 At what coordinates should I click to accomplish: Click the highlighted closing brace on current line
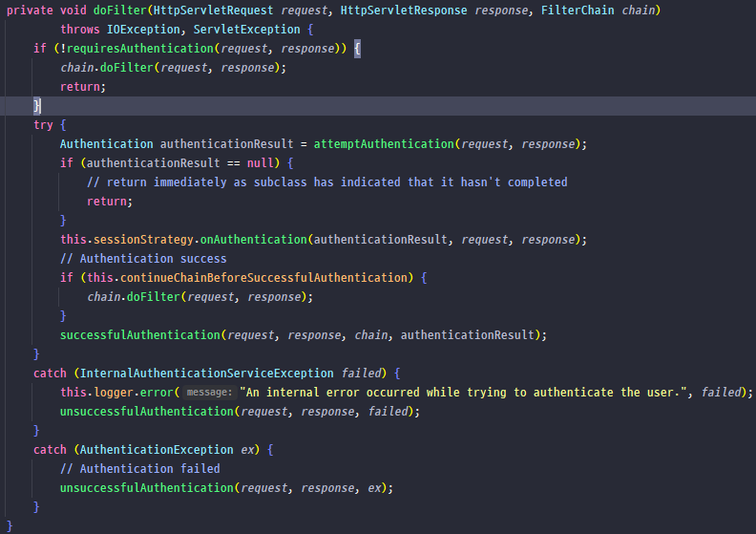(36, 106)
